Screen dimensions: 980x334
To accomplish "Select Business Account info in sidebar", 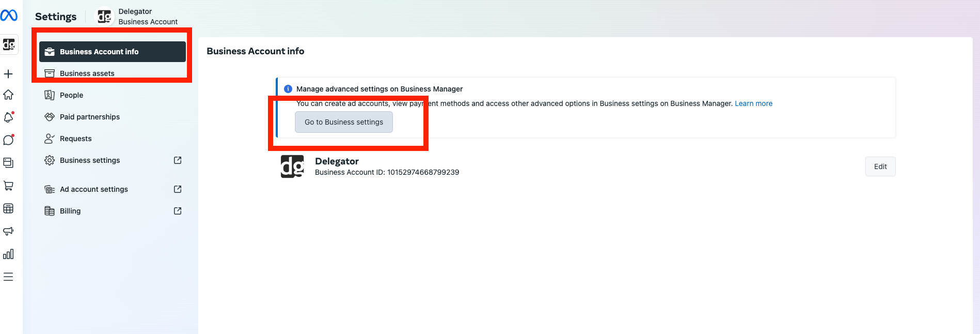I will coord(113,52).
